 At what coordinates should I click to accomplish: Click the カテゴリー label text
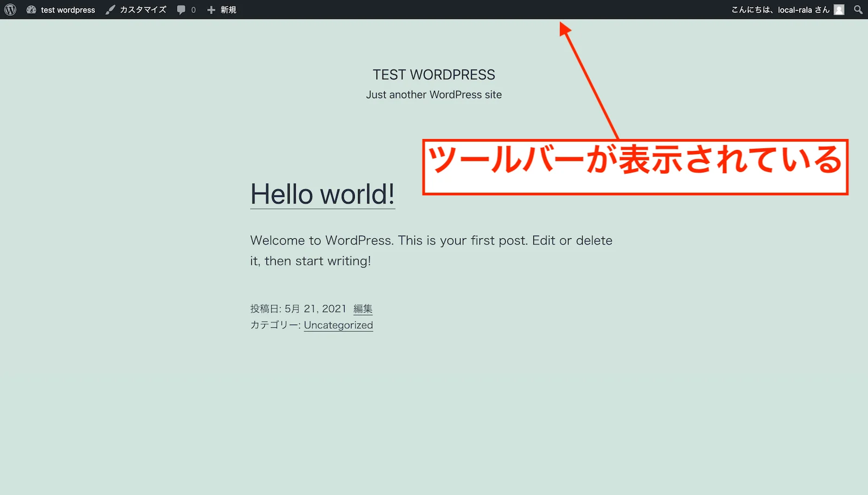point(275,325)
